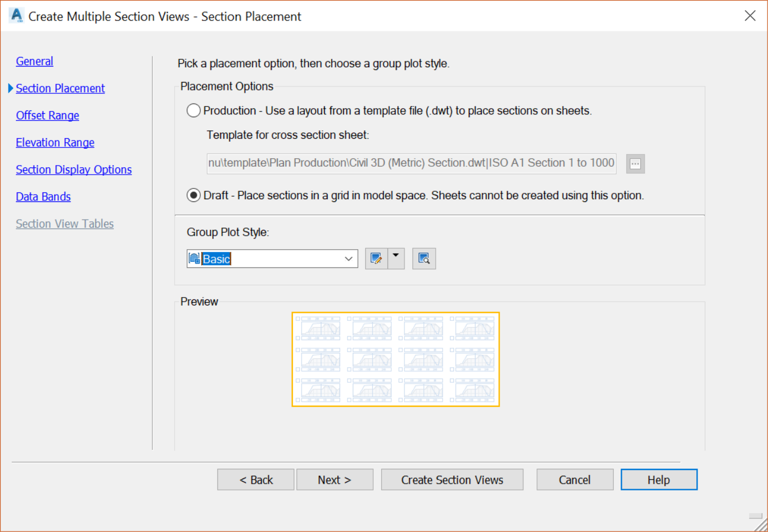
Task: Select the Production placement radio button
Action: (x=193, y=110)
